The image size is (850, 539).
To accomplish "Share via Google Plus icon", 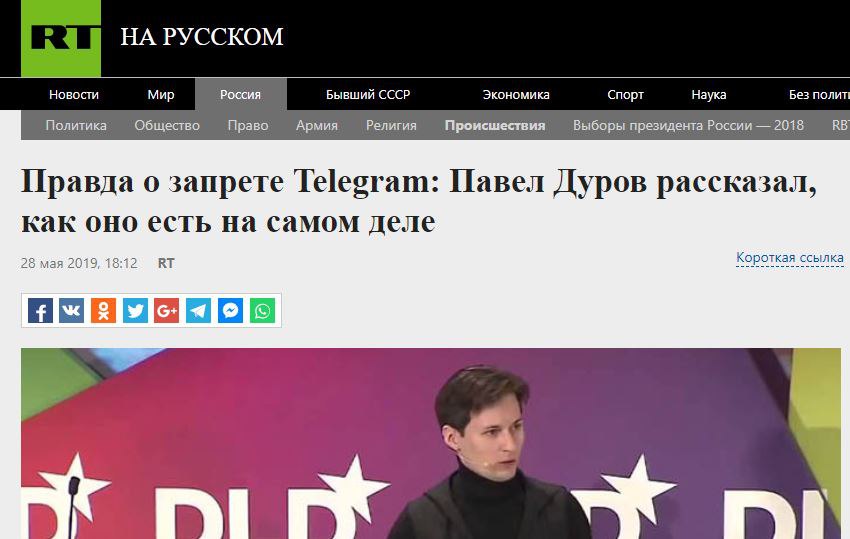I will click(x=167, y=311).
